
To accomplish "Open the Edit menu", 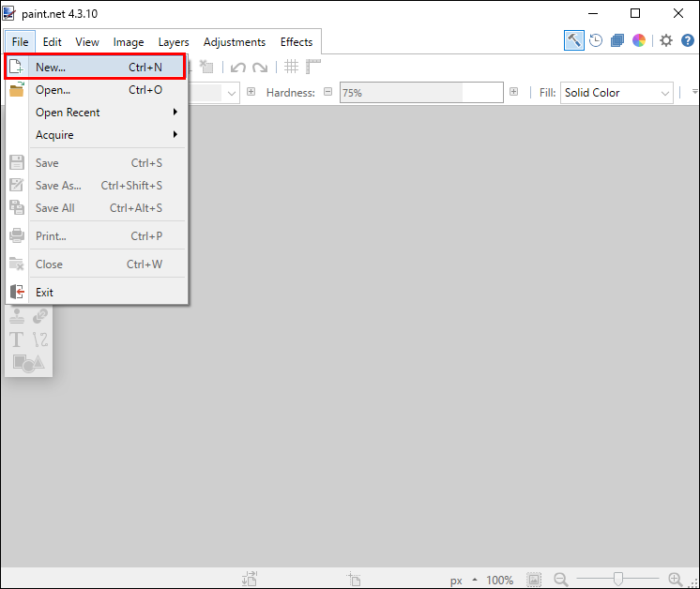I will (x=52, y=42).
